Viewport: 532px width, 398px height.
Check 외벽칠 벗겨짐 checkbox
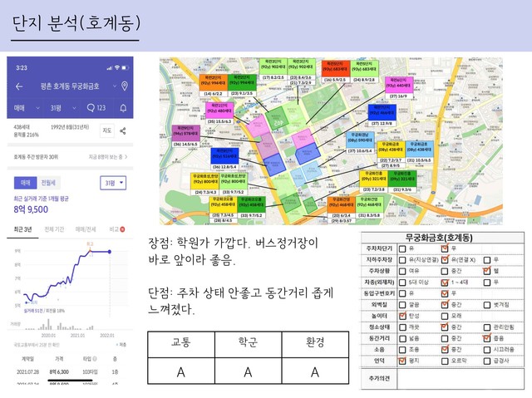(x=487, y=305)
